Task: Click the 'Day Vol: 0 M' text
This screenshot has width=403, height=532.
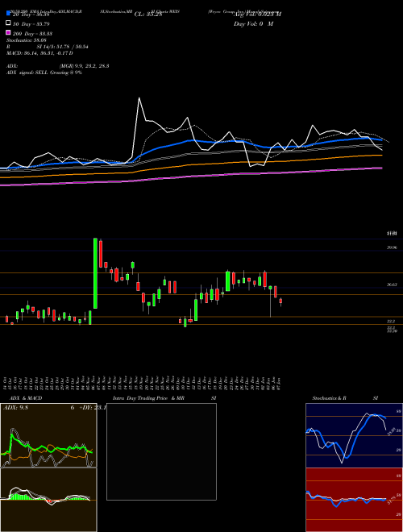Action: [x=253, y=23]
